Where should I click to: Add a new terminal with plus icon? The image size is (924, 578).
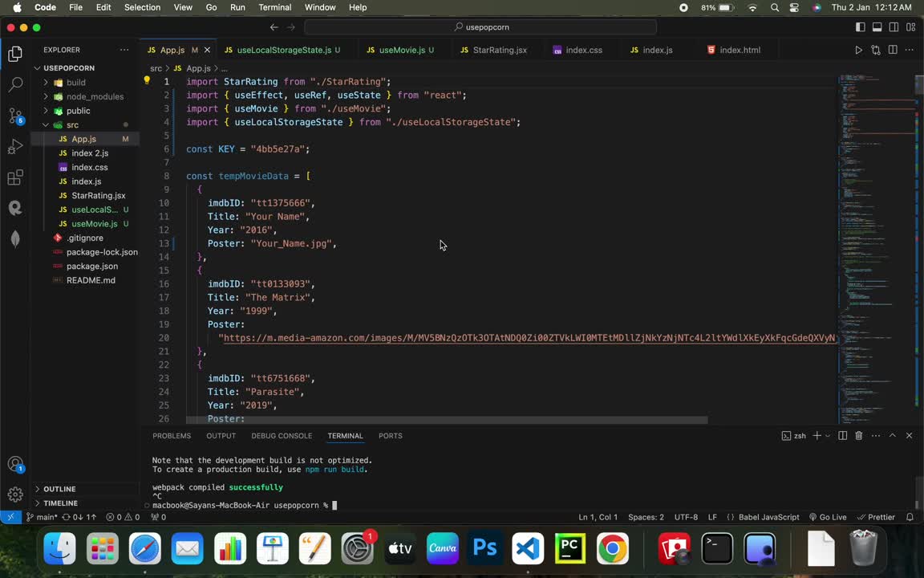click(817, 436)
